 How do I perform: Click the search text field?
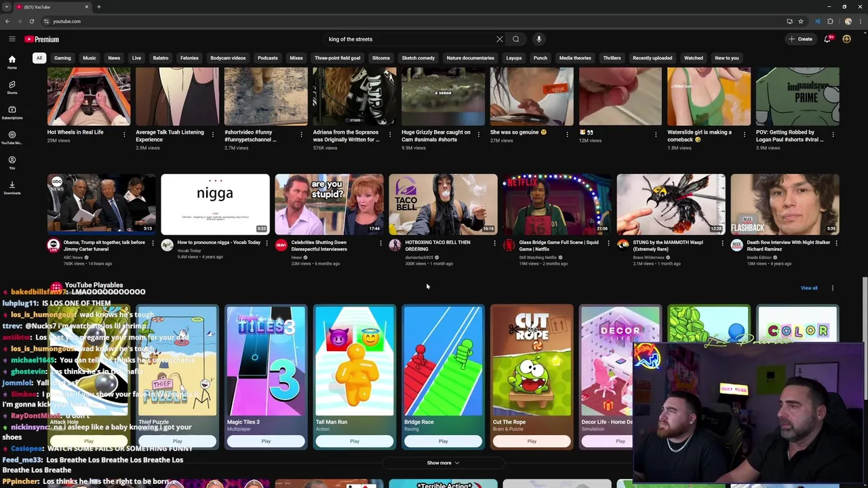409,39
